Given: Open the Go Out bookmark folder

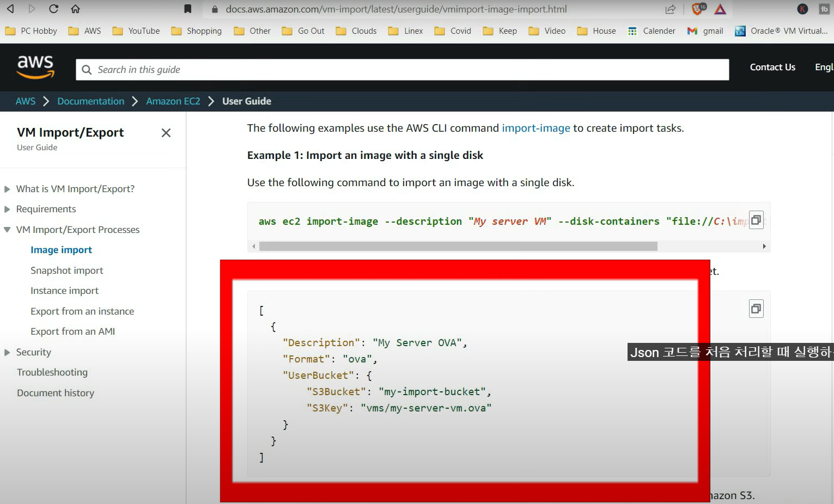Looking at the screenshot, I should click(303, 31).
